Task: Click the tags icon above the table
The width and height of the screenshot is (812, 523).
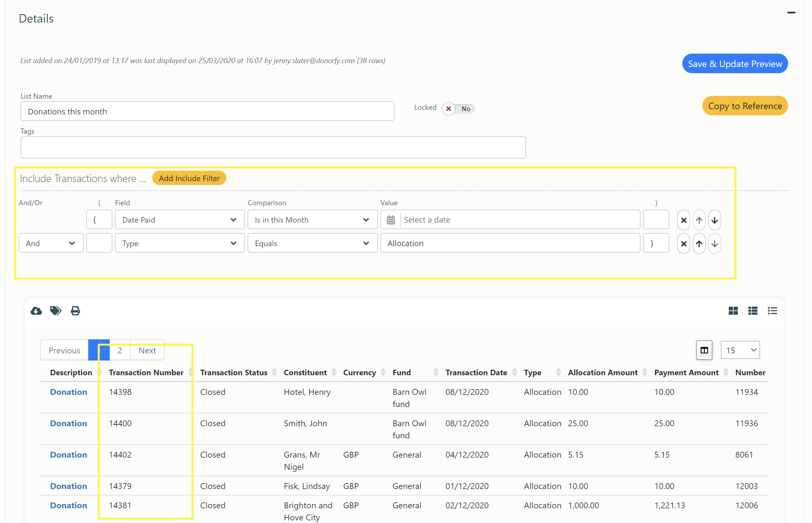Action: click(x=56, y=311)
